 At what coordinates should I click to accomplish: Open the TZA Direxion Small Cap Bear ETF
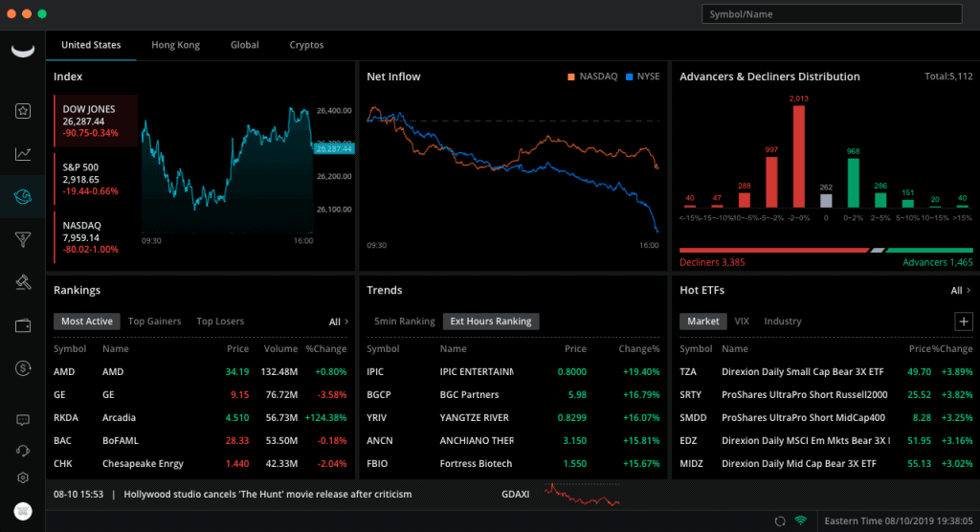pyautogui.click(x=826, y=372)
